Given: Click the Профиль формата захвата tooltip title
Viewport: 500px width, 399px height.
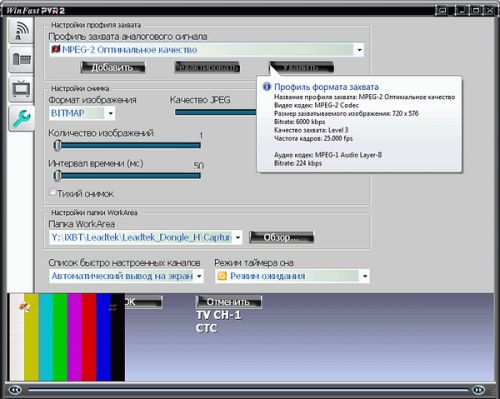Looking at the screenshot, I should click(326, 87).
